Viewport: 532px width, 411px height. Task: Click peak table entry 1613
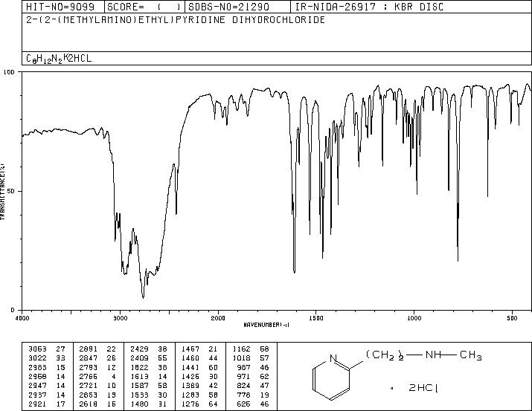pyautogui.click(x=139, y=376)
